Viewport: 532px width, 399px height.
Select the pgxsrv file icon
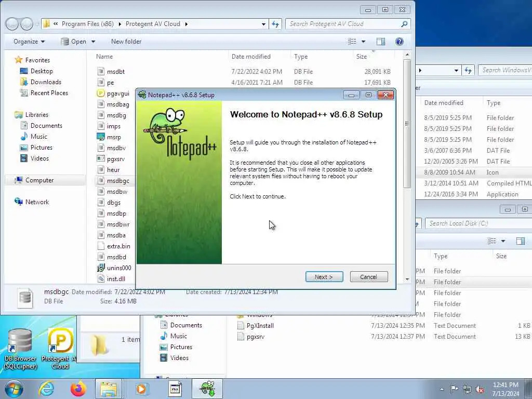(x=100, y=159)
